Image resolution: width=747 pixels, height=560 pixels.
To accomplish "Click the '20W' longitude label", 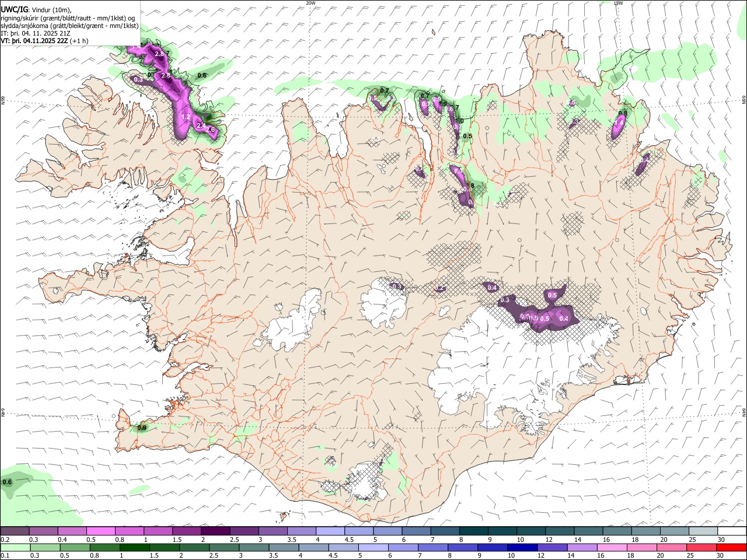I will pos(310,3).
